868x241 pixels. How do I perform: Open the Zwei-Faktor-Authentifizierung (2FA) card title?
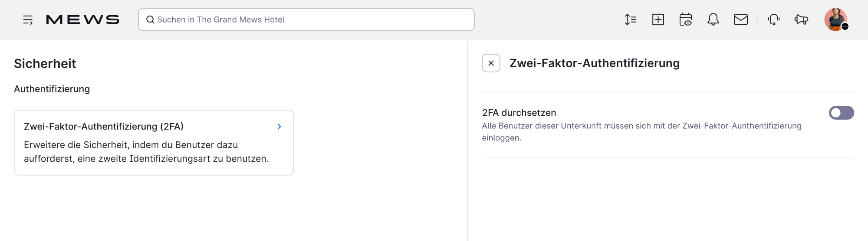(x=104, y=127)
